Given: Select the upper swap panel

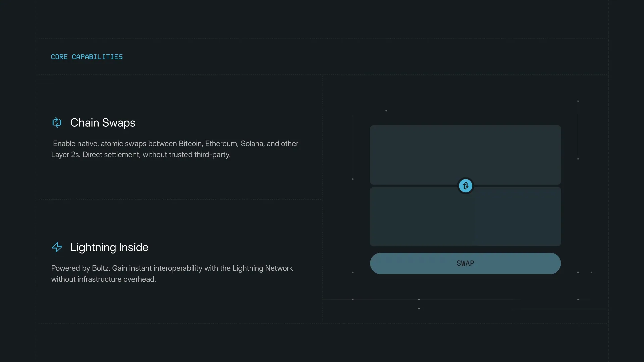Looking at the screenshot, I should [x=465, y=155].
